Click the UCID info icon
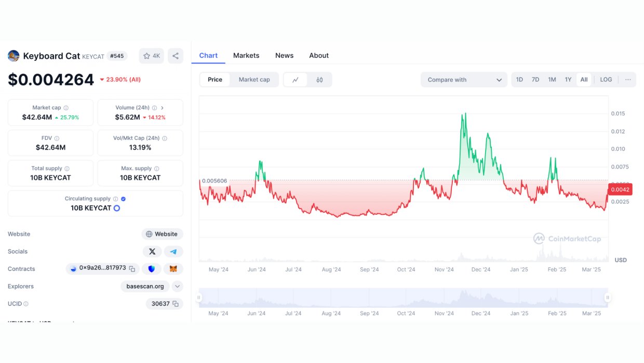 pyautogui.click(x=26, y=304)
